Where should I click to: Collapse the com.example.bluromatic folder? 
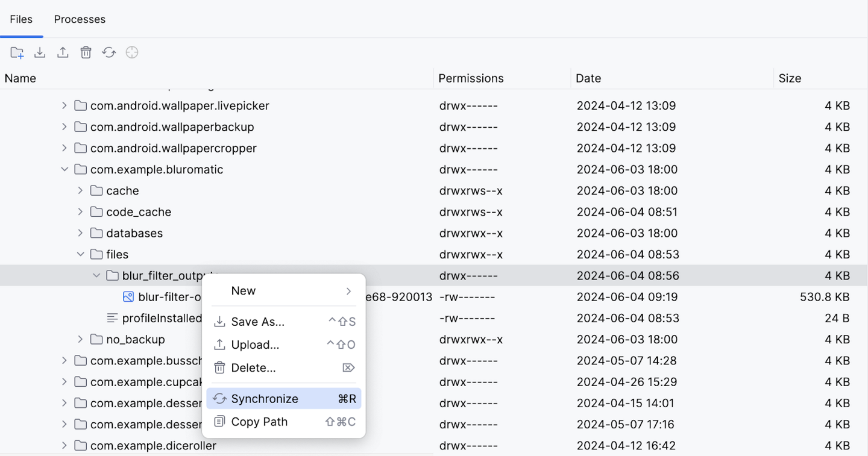[64, 170]
